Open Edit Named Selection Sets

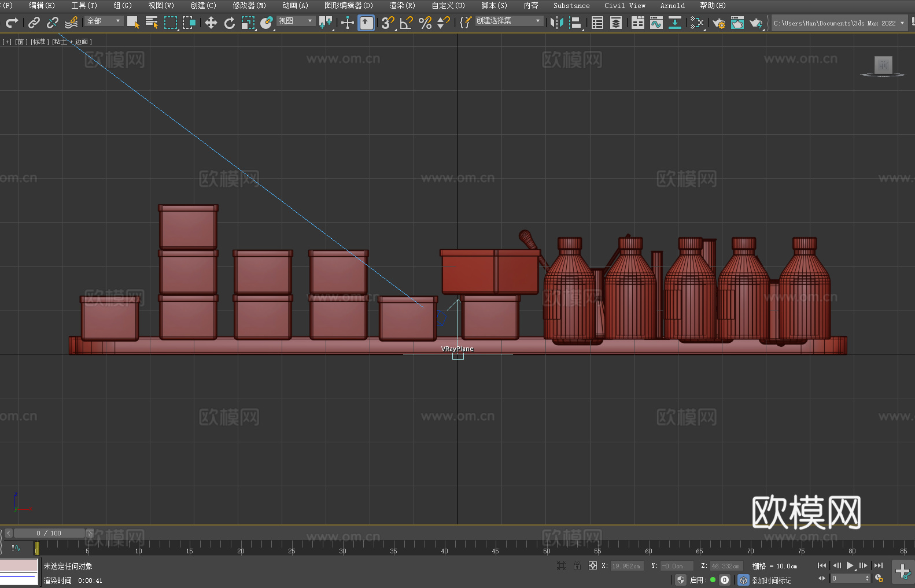pos(466,23)
